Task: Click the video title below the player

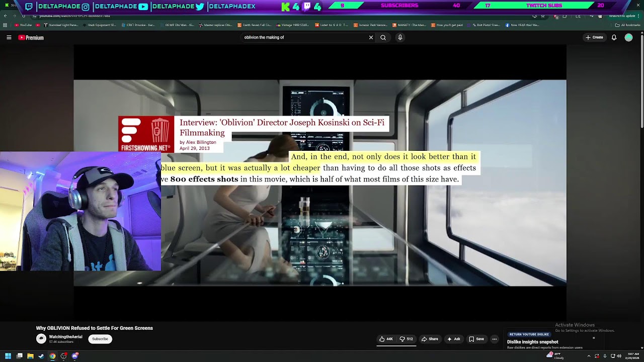Action: click(x=95, y=328)
